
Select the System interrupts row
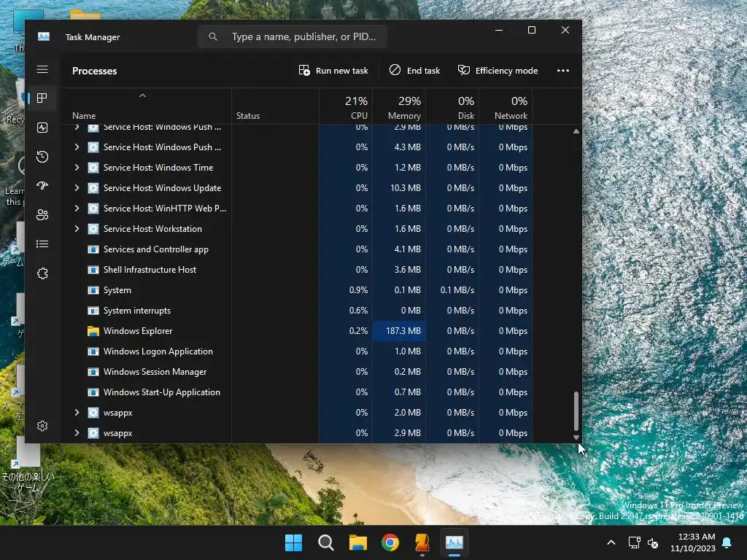(x=298, y=311)
